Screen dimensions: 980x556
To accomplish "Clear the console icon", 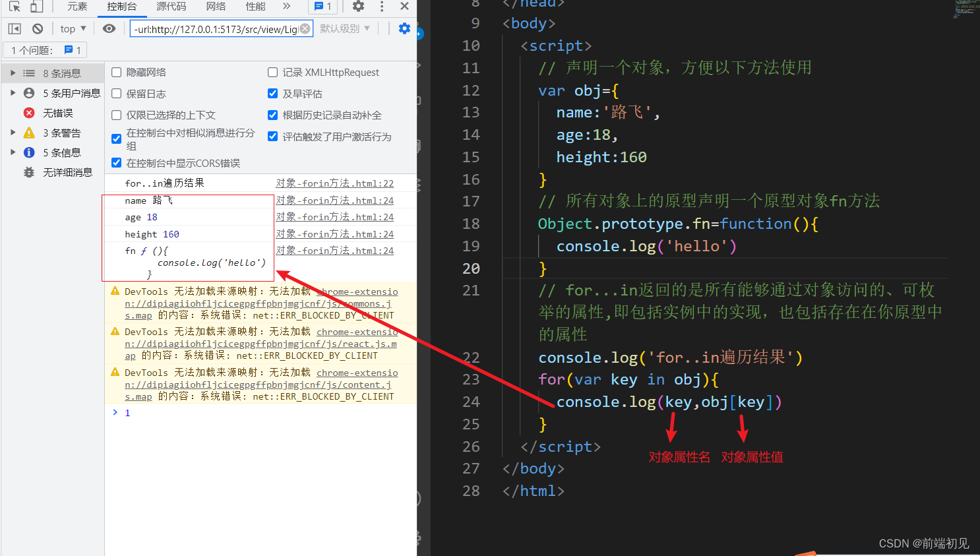I will tap(38, 28).
